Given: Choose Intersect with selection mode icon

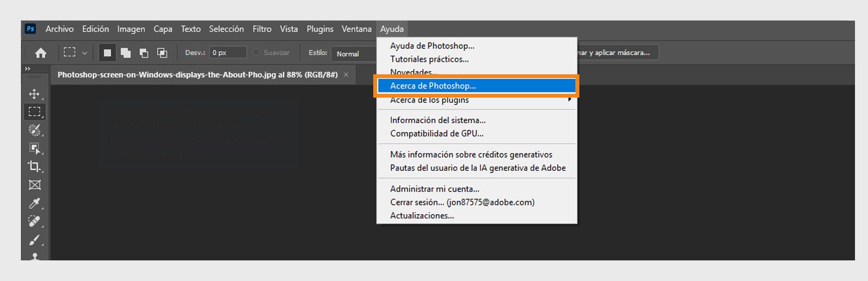Looking at the screenshot, I should pos(162,53).
